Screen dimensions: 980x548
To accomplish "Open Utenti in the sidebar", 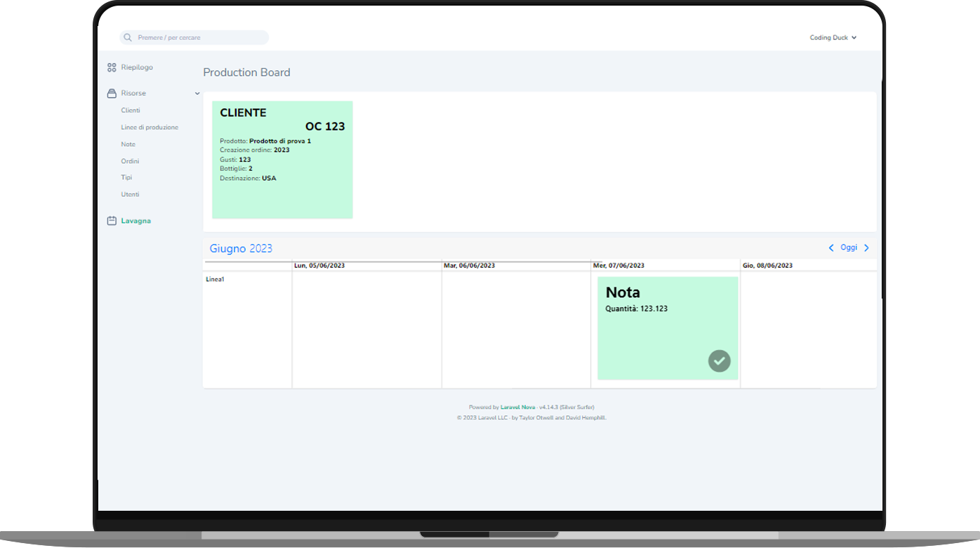I will coord(130,195).
